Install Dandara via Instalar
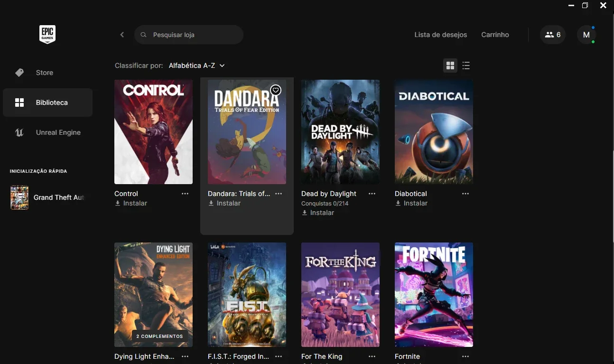Viewport: 614px width, 364px height. [x=224, y=203]
